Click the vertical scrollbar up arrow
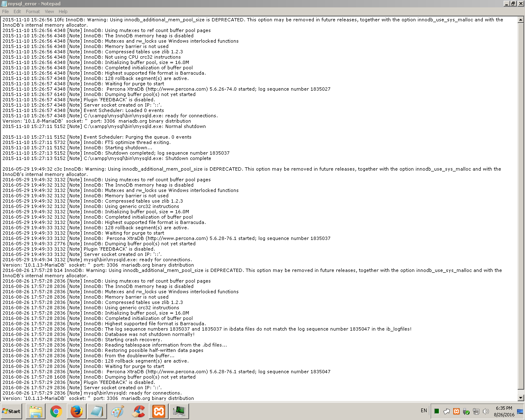 coord(521,19)
